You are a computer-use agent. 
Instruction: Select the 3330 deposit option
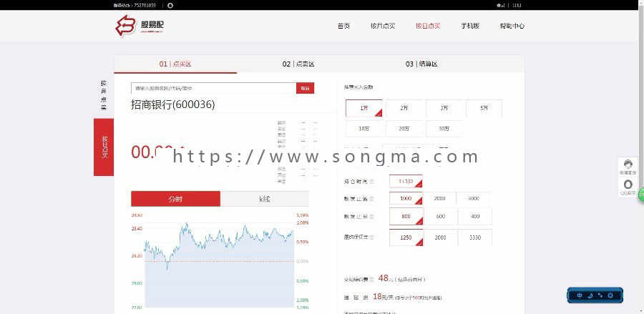click(475, 237)
